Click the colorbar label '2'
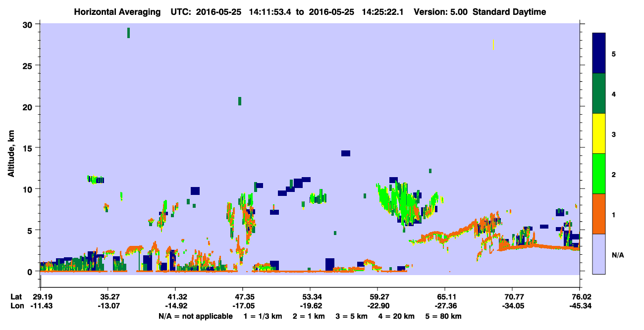This screenshot has height=330, width=644. pyautogui.click(x=614, y=174)
